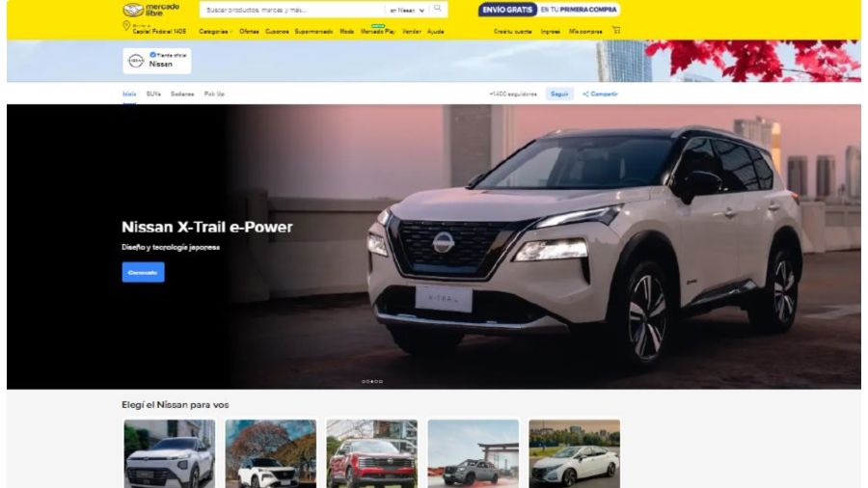The image size is (868, 488).
Task: Open the white car under tree thumbnail
Action: click(271, 453)
